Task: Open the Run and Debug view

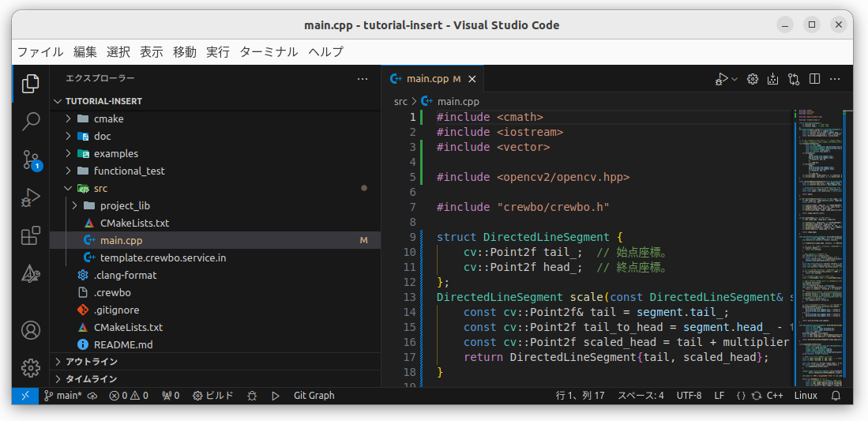Action: coord(31,197)
